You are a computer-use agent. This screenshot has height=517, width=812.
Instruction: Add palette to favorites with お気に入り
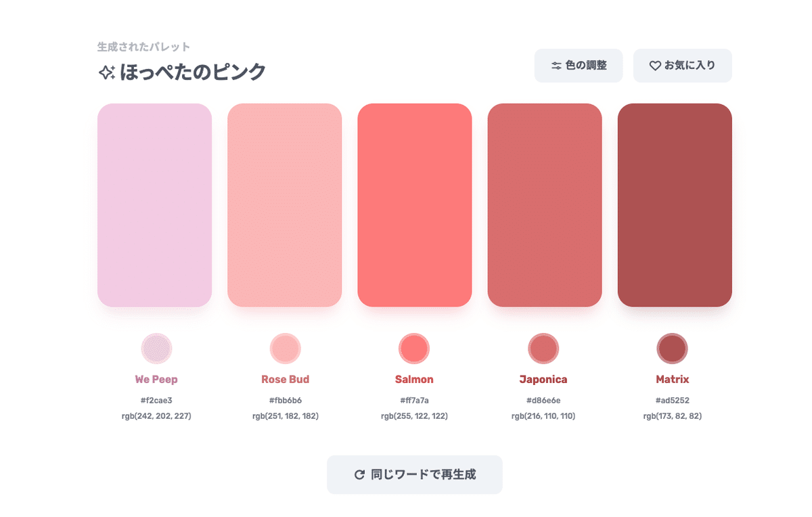[x=683, y=66]
